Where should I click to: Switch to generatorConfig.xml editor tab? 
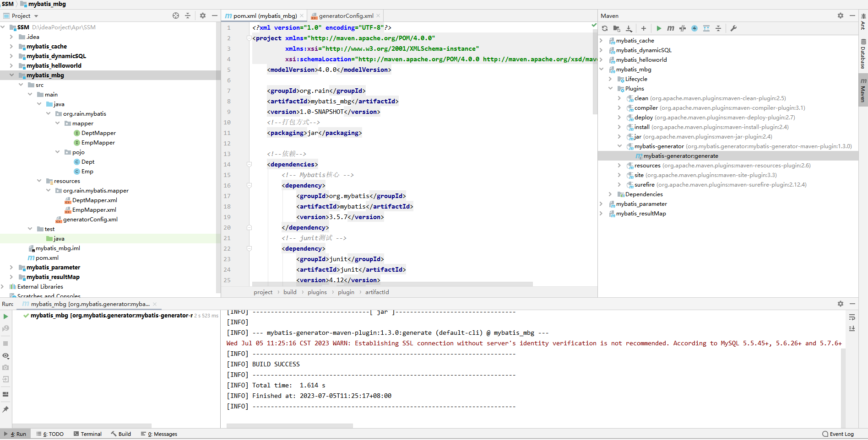[x=346, y=16]
